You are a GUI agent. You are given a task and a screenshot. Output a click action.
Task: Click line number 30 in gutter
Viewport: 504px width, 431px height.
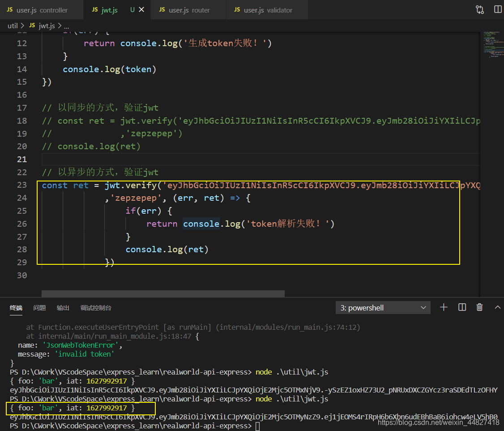pos(22,276)
